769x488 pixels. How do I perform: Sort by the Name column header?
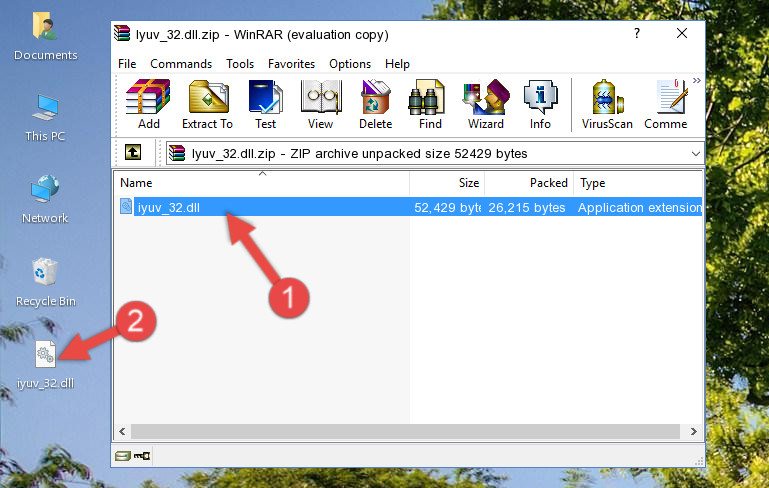coord(262,183)
